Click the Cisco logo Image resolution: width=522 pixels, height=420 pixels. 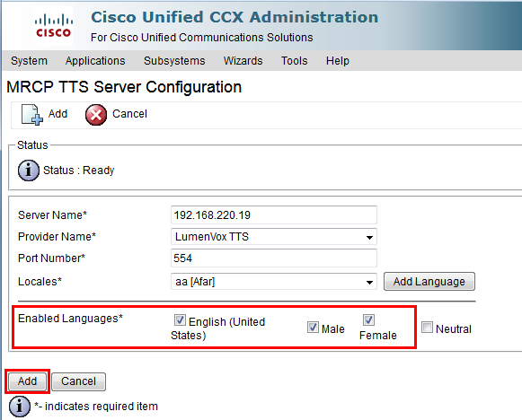(53, 26)
